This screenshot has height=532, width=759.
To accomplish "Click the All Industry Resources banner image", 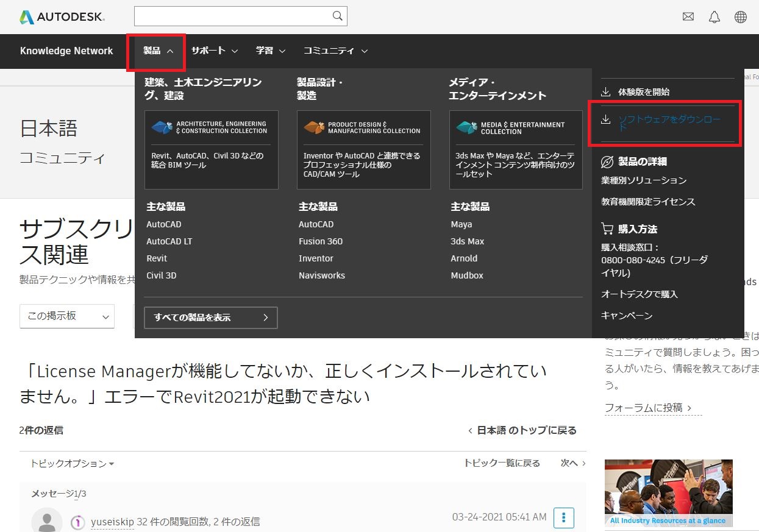I will pyautogui.click(x=669, y=493).
